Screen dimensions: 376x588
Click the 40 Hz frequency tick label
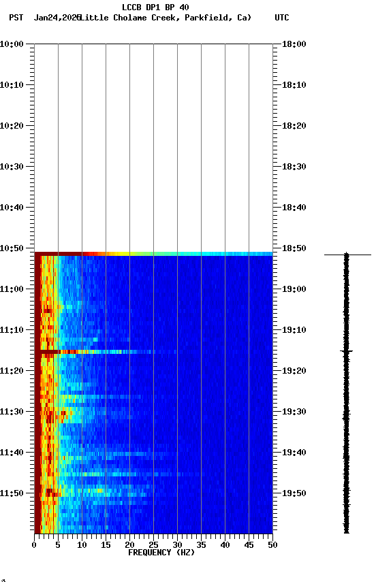pyautogui.click(x=225, y=545)
